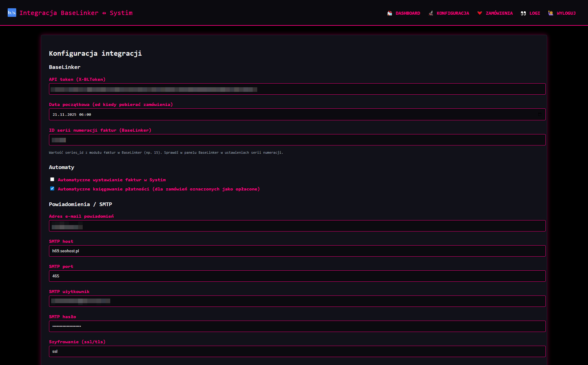Open the Szyfrowanie (ssl/tls) dropdown

pos(297,351)
